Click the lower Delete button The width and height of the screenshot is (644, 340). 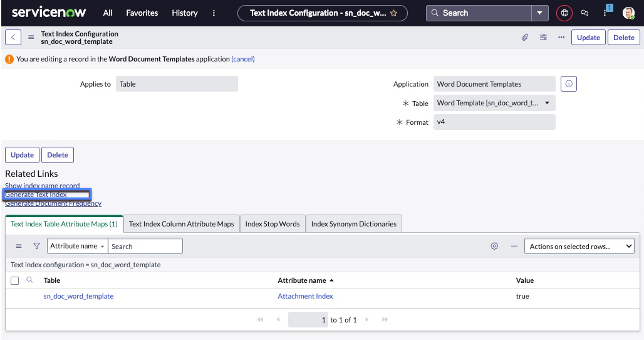(58, 155)
